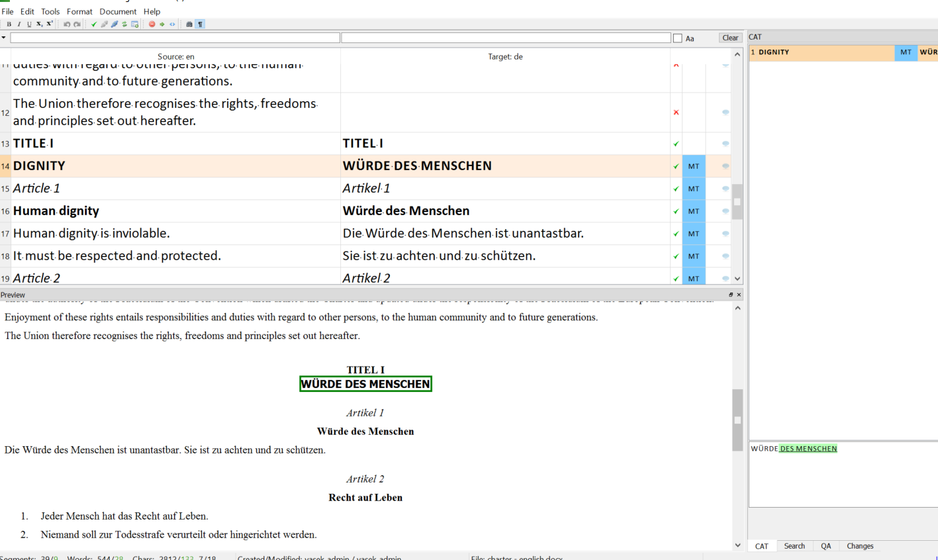Click the Clear filter button

point(730,38)
